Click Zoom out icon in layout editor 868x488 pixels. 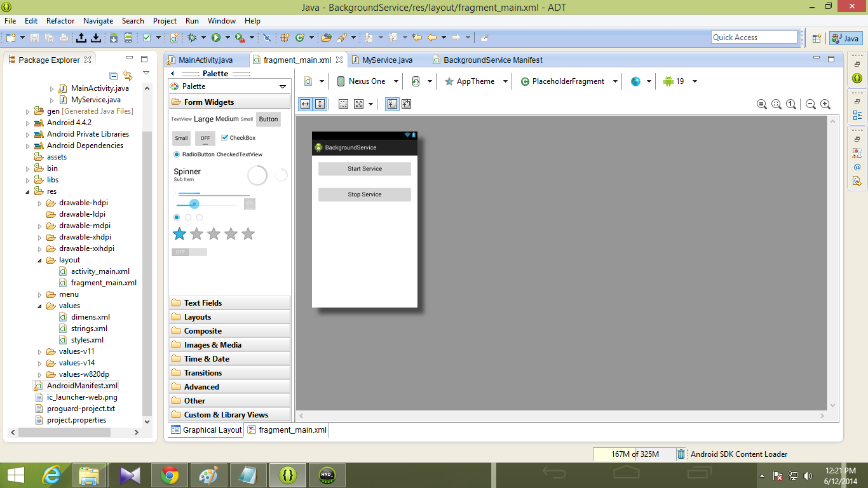point(810,104)
